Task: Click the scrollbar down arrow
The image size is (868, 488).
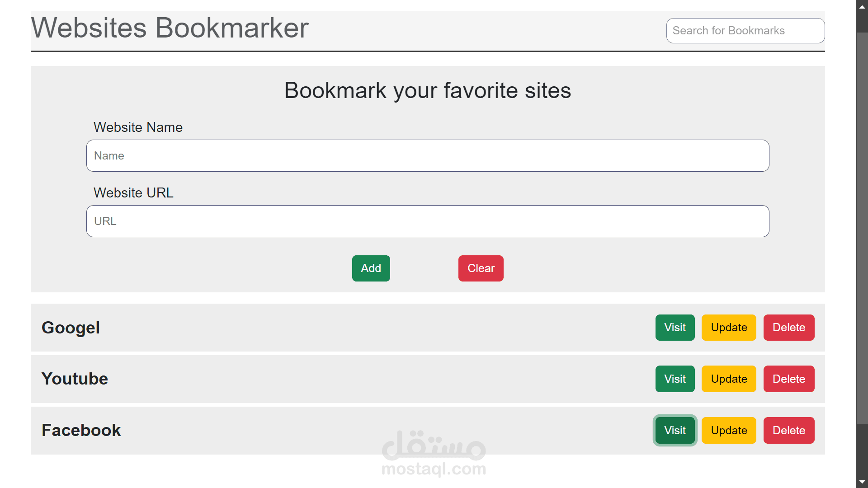Action: point(862,482)
